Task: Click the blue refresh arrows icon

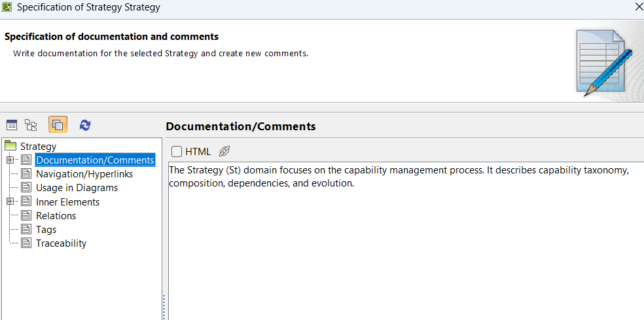Action: click(85, 124)
